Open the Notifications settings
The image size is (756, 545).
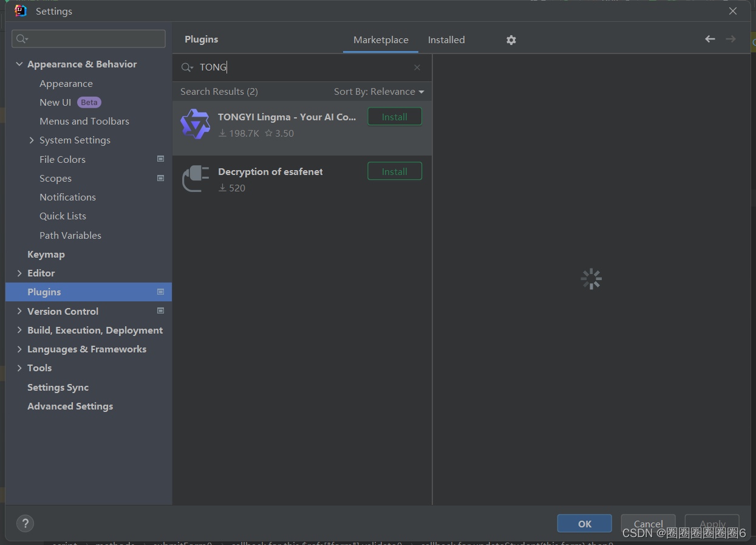click(x=67, y=197)
